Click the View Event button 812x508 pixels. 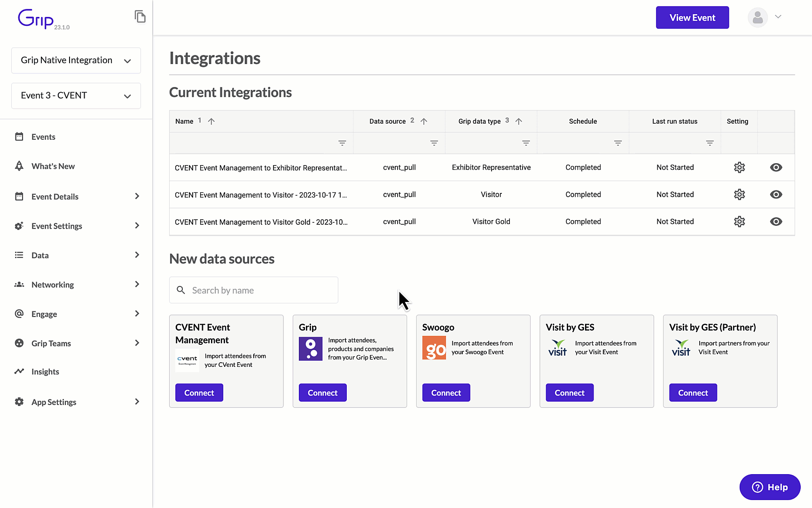(x=692, y=17)
